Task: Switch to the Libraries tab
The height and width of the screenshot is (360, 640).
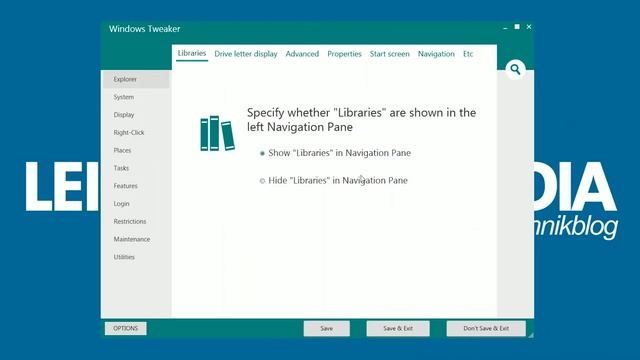Action: pos(192,53)
